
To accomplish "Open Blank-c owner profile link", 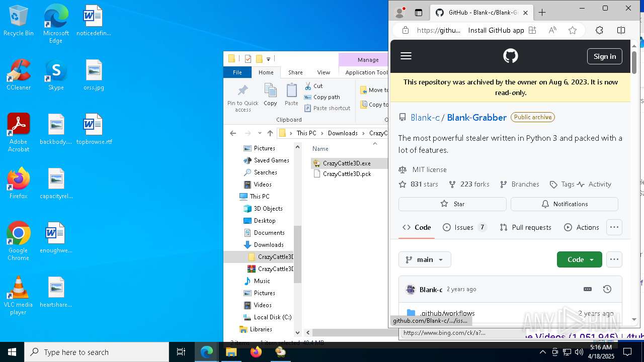I will point(425,117).
